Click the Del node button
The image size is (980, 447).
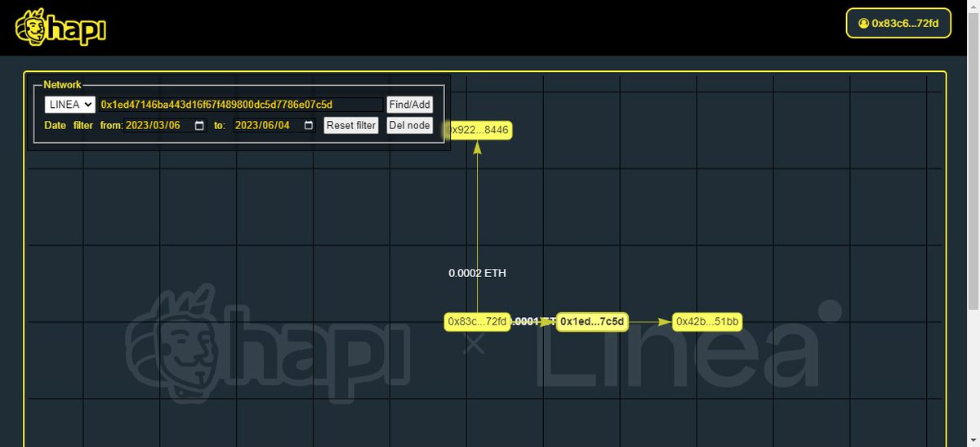409,125
